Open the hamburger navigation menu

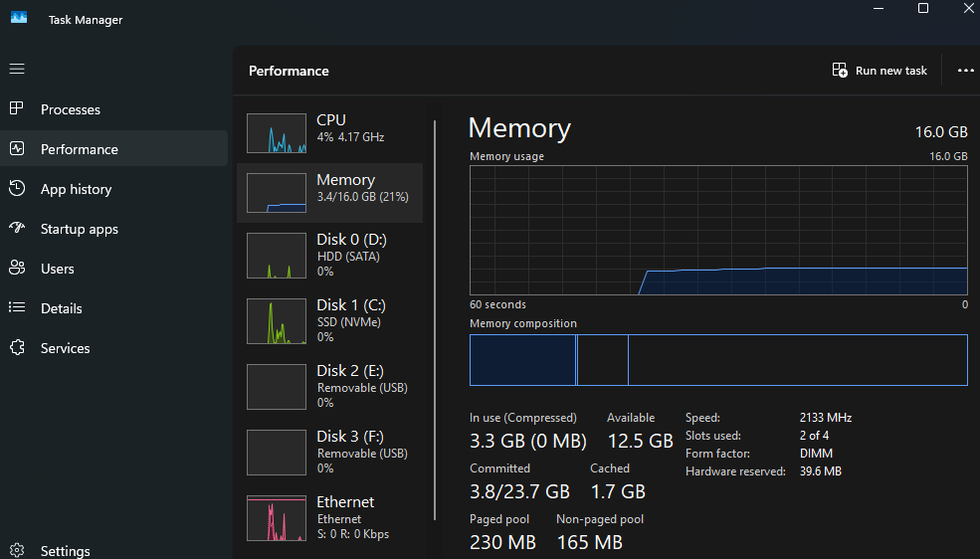tap(17, 69)
